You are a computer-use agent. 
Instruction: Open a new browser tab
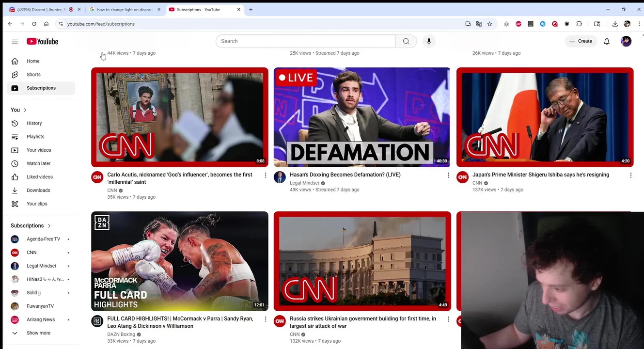(251, 10)
